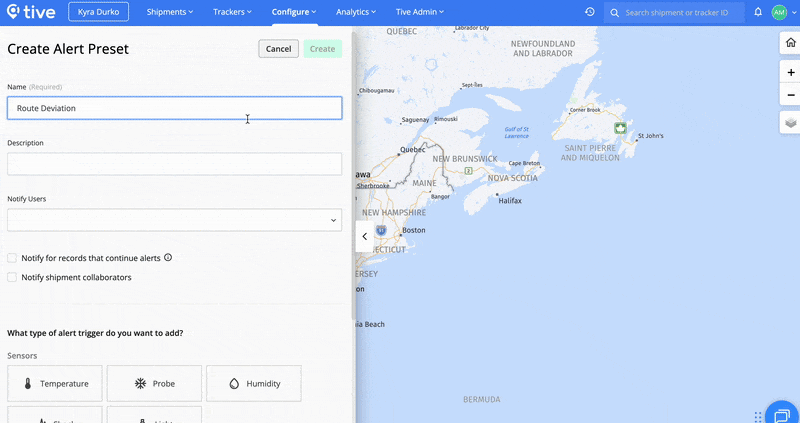Reset map with home icon

pos(790,42)
